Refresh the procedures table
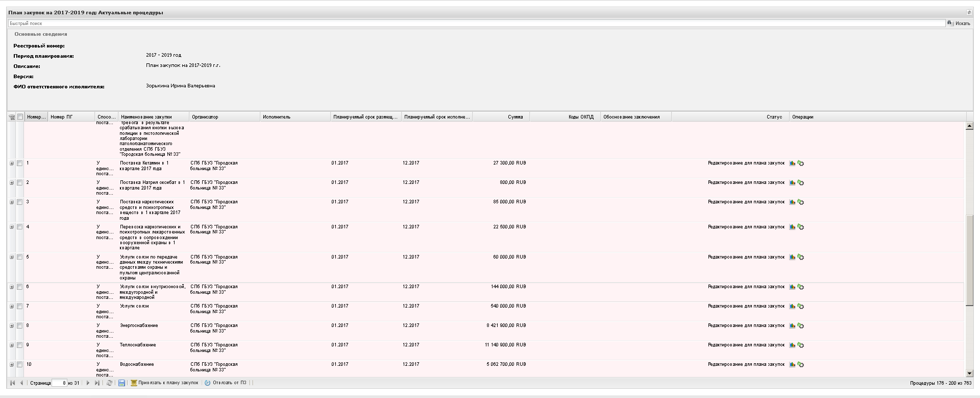 (109, 383)
